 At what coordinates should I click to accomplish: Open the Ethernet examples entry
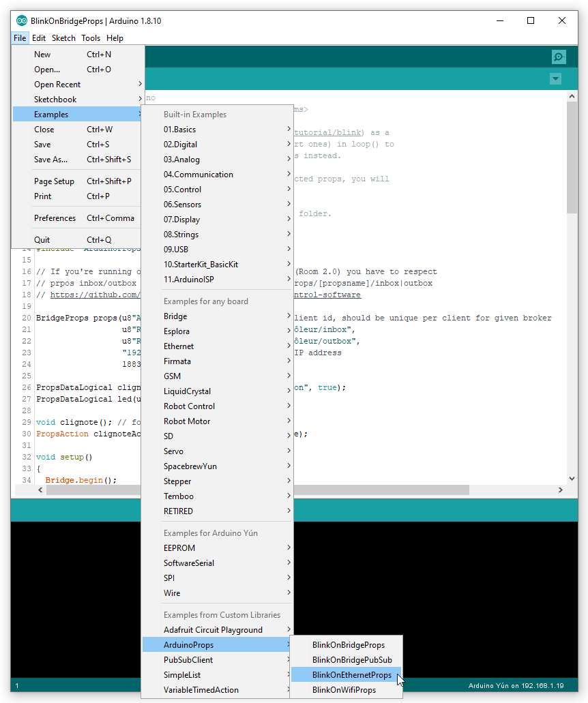pyautogui.click(x=218, y=346)
